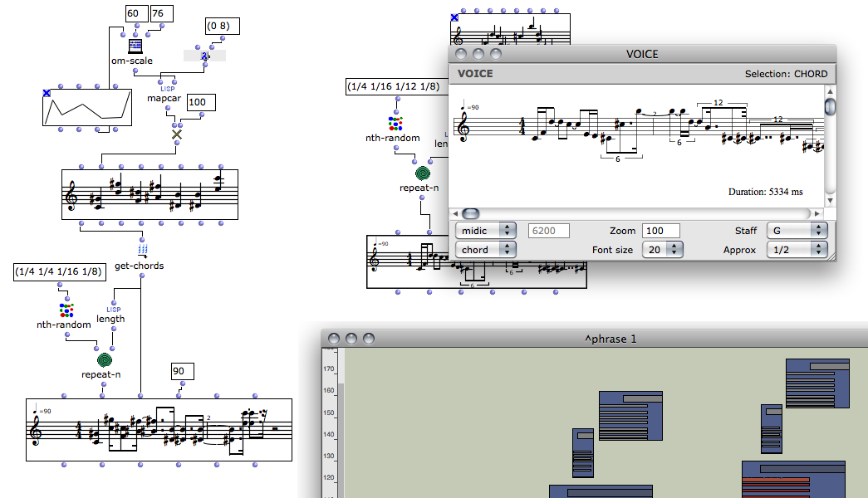Open the Approx 1/2 dropdown
The width and height of the screenshot is (868, 498).
[797, 249]
